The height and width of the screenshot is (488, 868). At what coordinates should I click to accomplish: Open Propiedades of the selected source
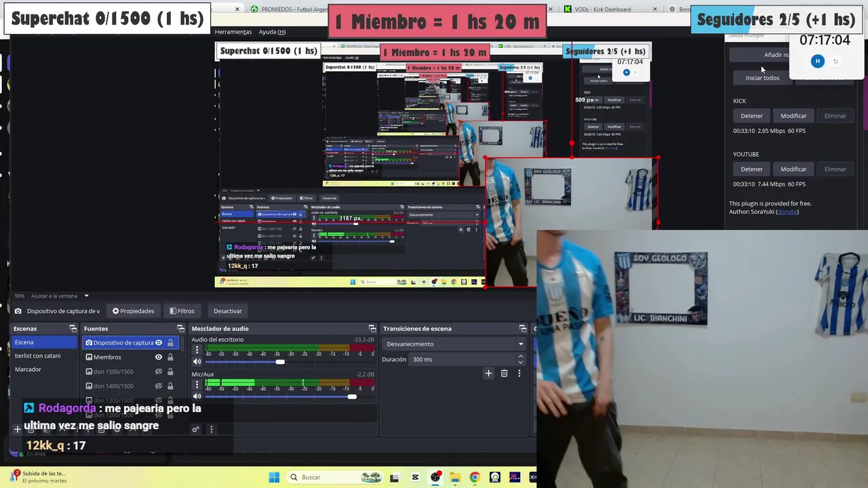tap(133, 311)
